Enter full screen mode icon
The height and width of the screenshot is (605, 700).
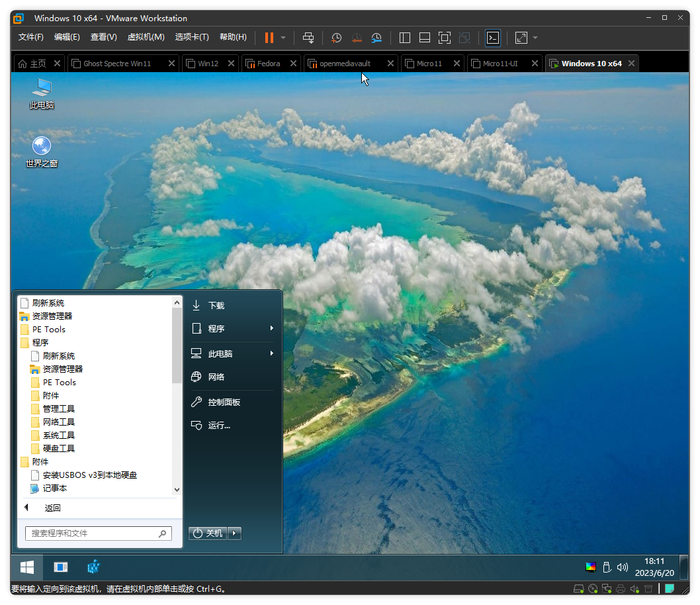coord(445,38)
